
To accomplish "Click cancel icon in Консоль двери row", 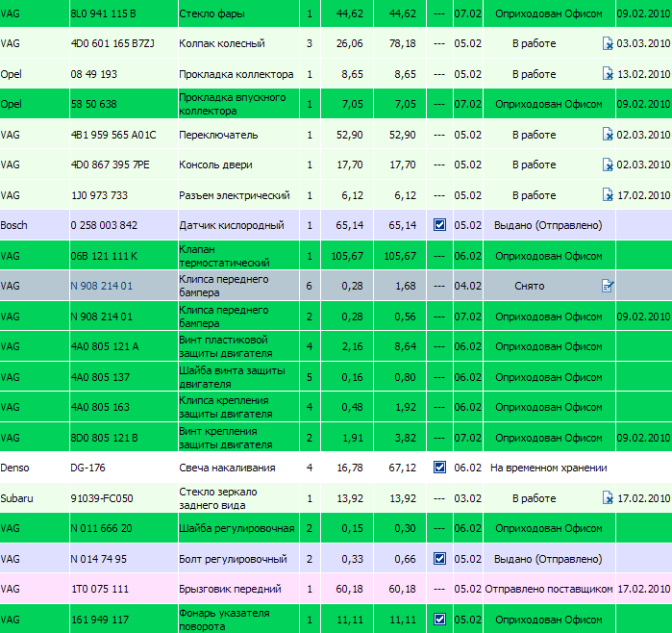I will tap(608, 165).
